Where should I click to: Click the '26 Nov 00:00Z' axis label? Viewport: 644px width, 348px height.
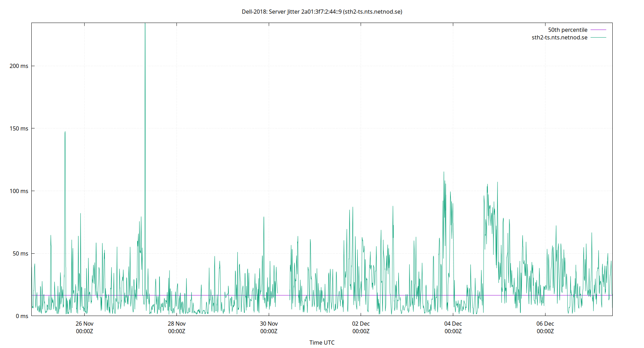[84, 327]
